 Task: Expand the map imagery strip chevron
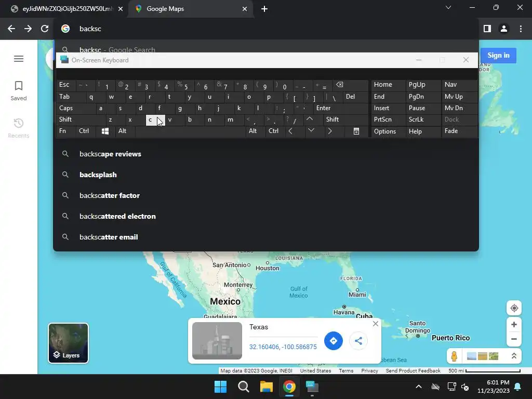point(514,356)
